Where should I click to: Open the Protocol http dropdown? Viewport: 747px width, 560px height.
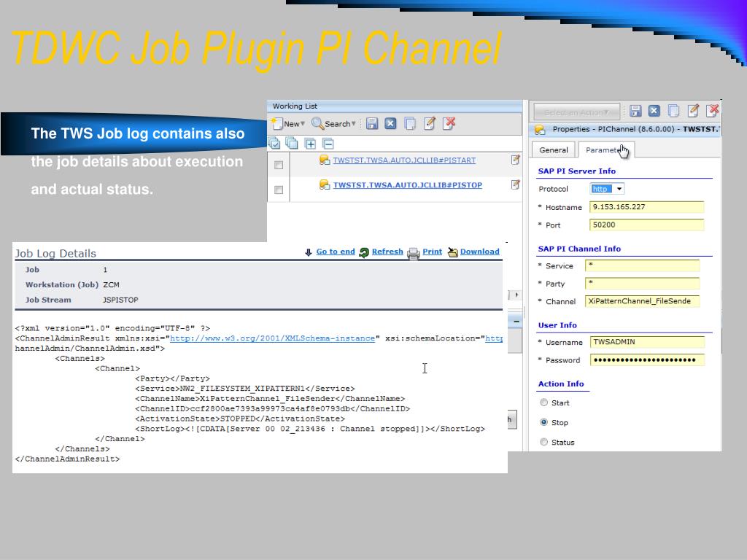click(x=607, y=189)
